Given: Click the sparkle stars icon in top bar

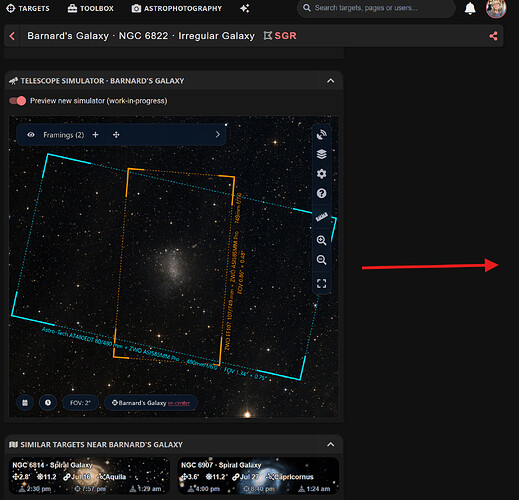Looking at the screenshot, I should tap(245, 8).
